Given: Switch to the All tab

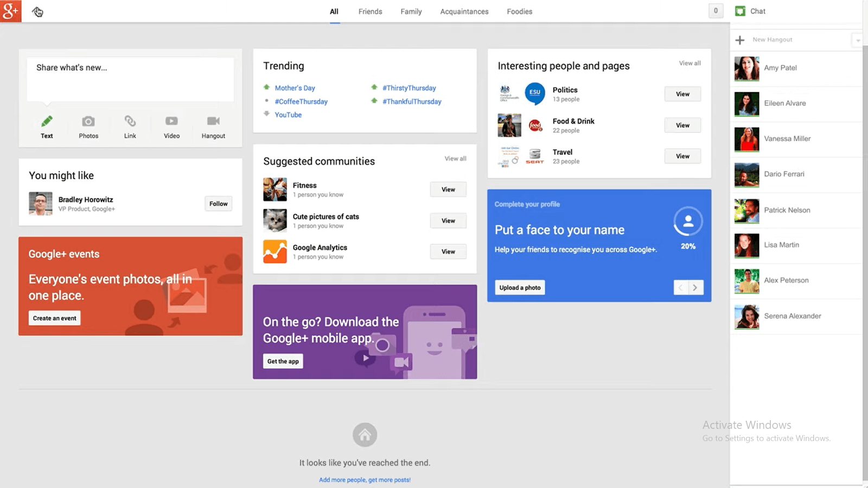Looking at the screenshot, I should coord(334,11).
